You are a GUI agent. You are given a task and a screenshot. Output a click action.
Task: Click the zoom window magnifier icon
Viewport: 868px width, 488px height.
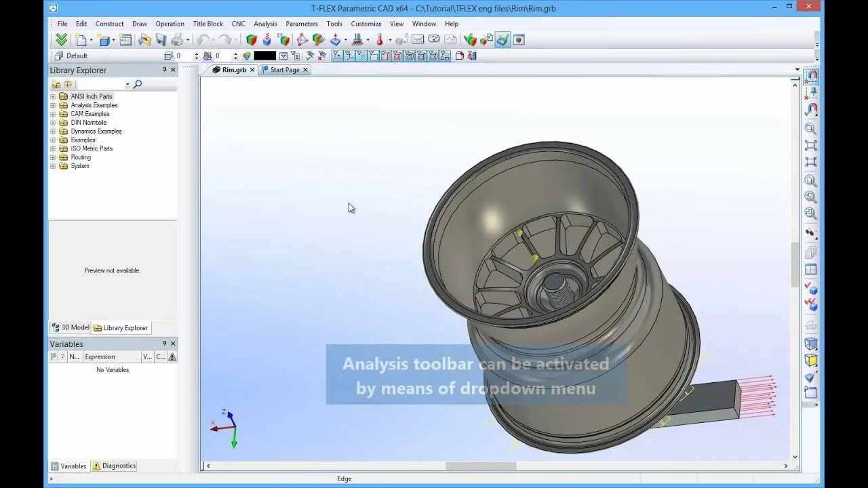[x=810, y=128]
